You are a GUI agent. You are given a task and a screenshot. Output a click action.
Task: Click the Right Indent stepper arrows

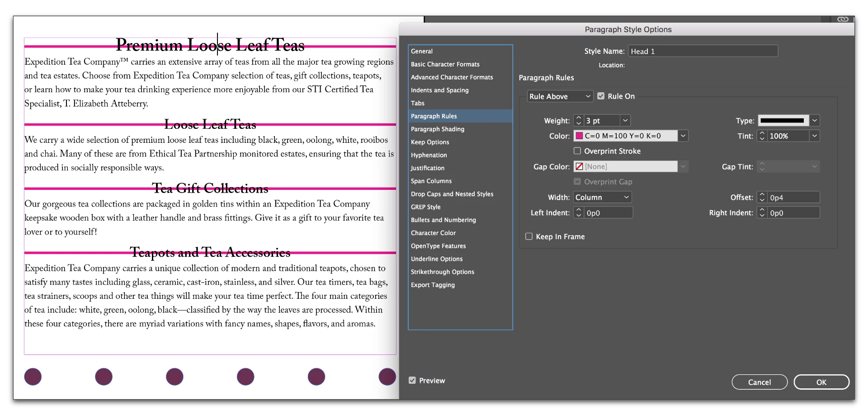(762, 212)
